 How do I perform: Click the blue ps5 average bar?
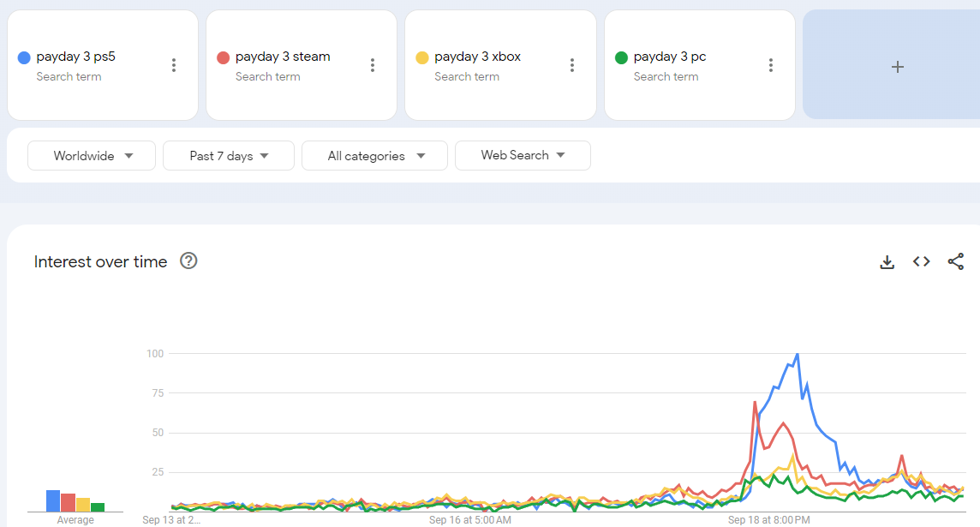tap(53, 500)
